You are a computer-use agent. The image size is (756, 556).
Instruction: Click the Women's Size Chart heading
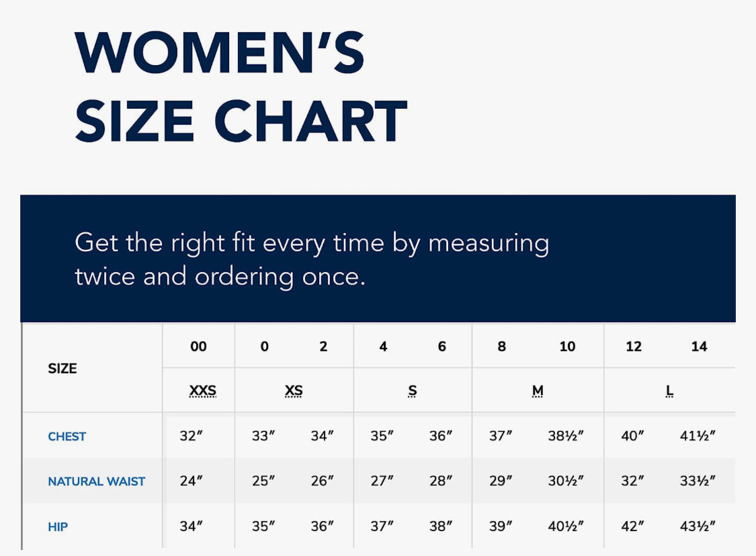241,87
